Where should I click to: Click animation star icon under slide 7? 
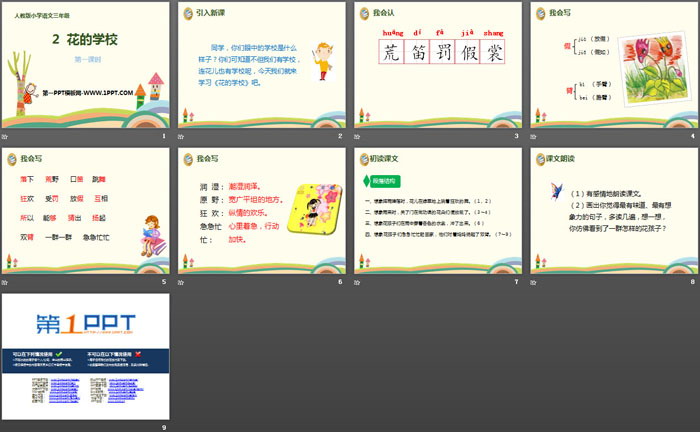[x=357, y=282]
